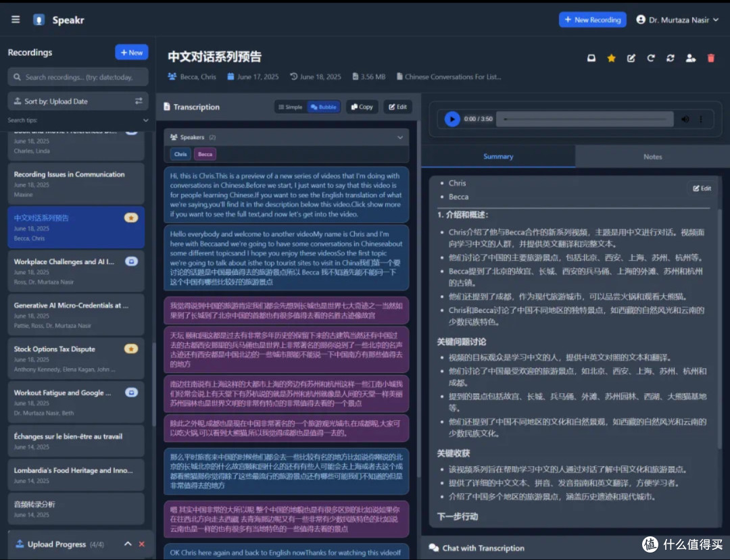Switch transcription to Bubble view
This screenshot has width=730, height=560.
324,107
